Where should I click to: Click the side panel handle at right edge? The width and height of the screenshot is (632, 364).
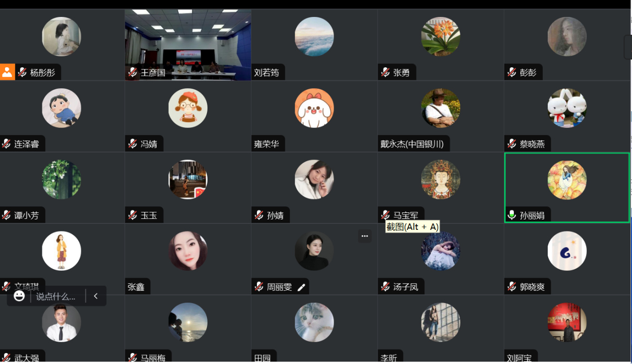628,47
